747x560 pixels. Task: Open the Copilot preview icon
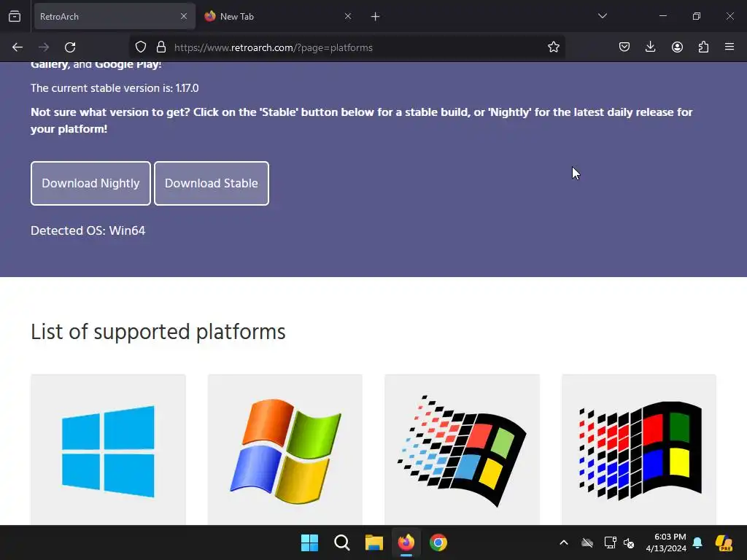(x=724, y=542)
